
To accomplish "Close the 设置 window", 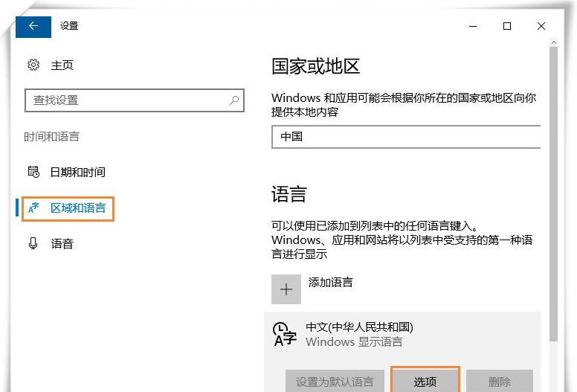I will pyautogui.click(x=541, y=26).
